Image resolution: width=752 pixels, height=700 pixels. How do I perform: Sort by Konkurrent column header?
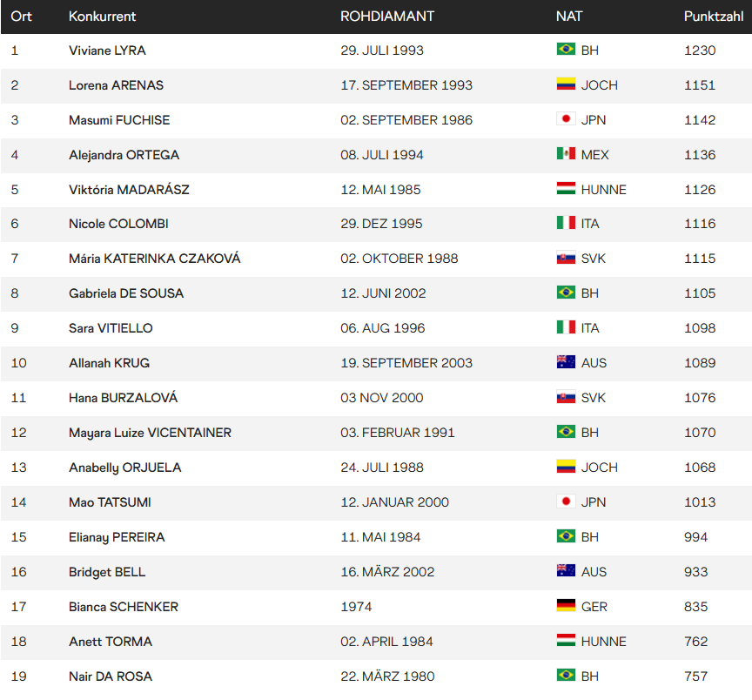(x=102, y=17)
